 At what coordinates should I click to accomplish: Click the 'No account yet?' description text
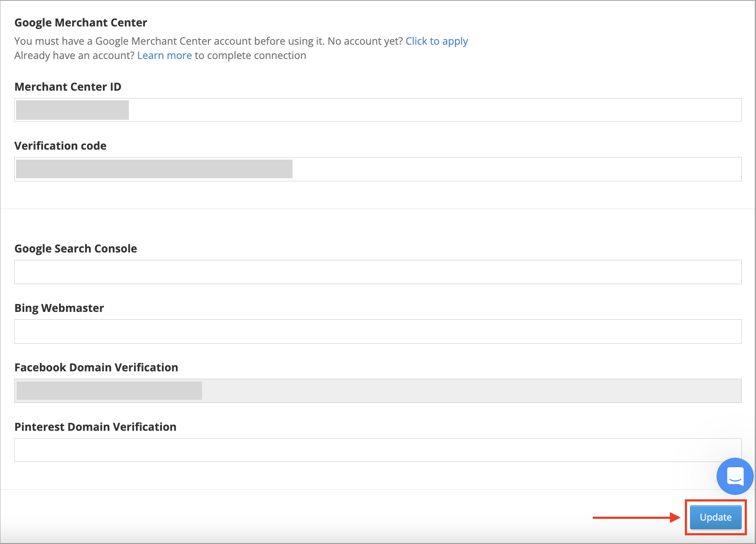click(x=365, y=41)
